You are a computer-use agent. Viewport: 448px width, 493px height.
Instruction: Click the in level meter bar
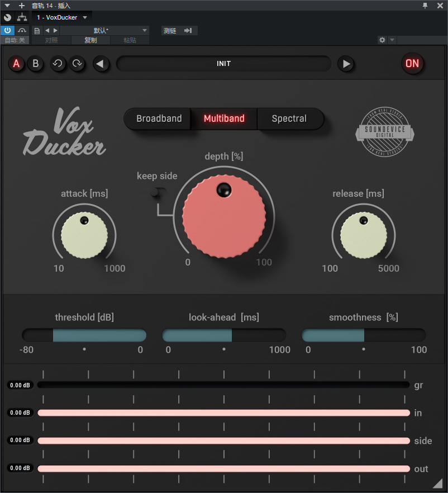(x=223, y=413)
